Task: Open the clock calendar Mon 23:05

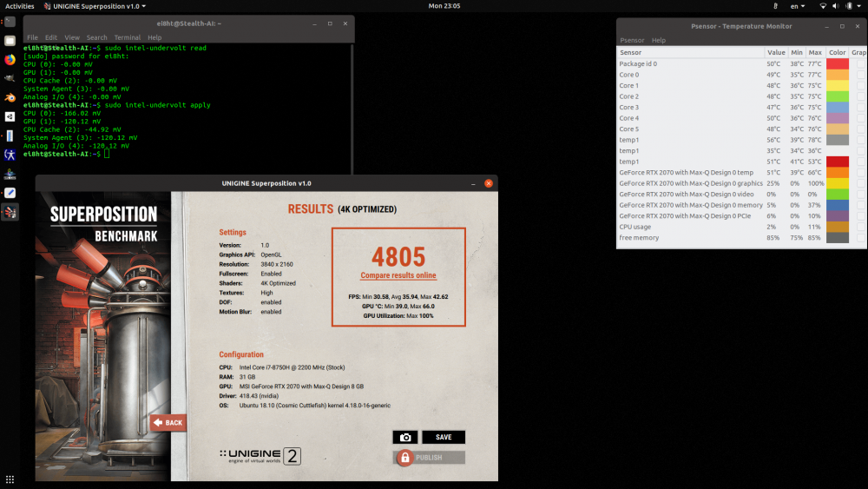Action: click(444, 6)
